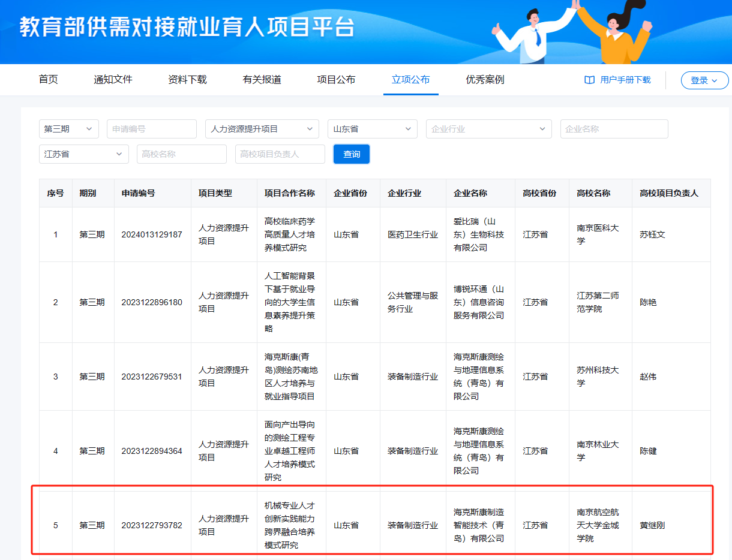Click project leader 苏钰文

[x=652, y=234]
